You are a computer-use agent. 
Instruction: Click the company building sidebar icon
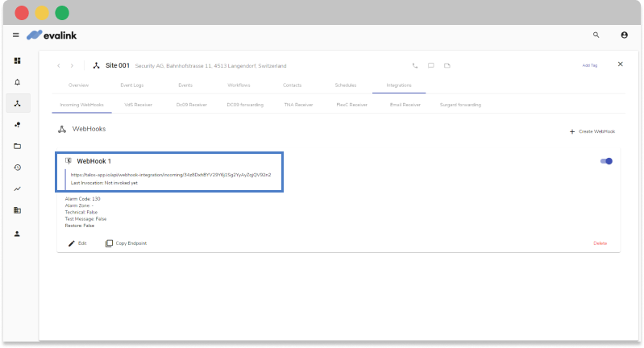click(17, 211)
